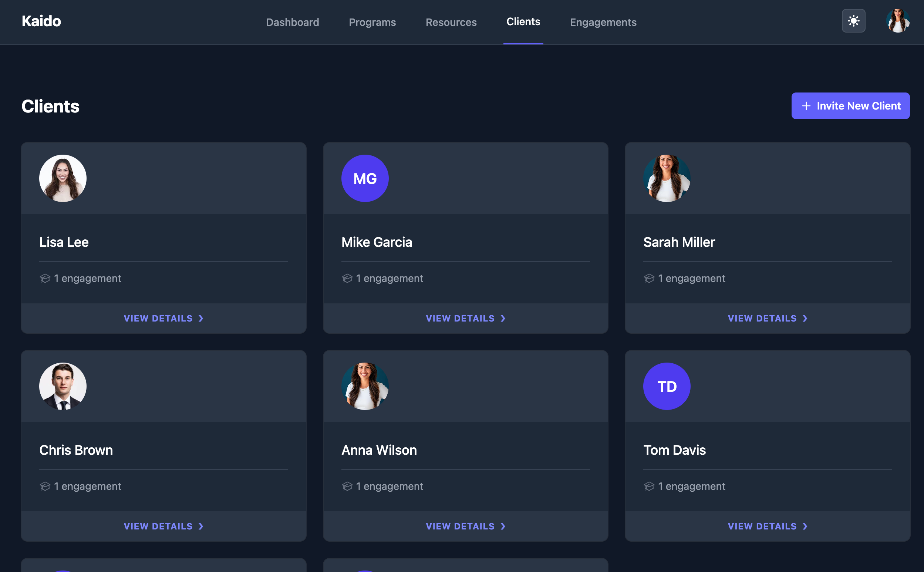View details for Anna Wilson
This screenshot has width=924, height=572.
click(x=466, y=526)
